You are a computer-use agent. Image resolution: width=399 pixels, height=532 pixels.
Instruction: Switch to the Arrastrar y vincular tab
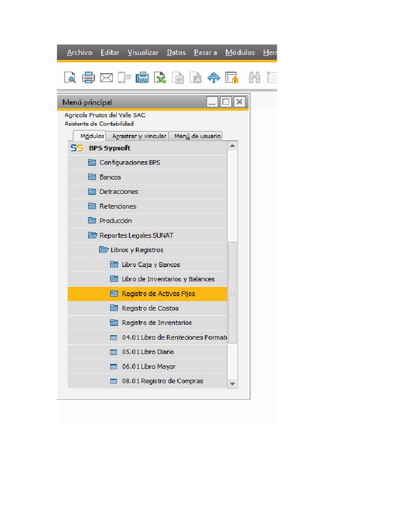[137, 136]
